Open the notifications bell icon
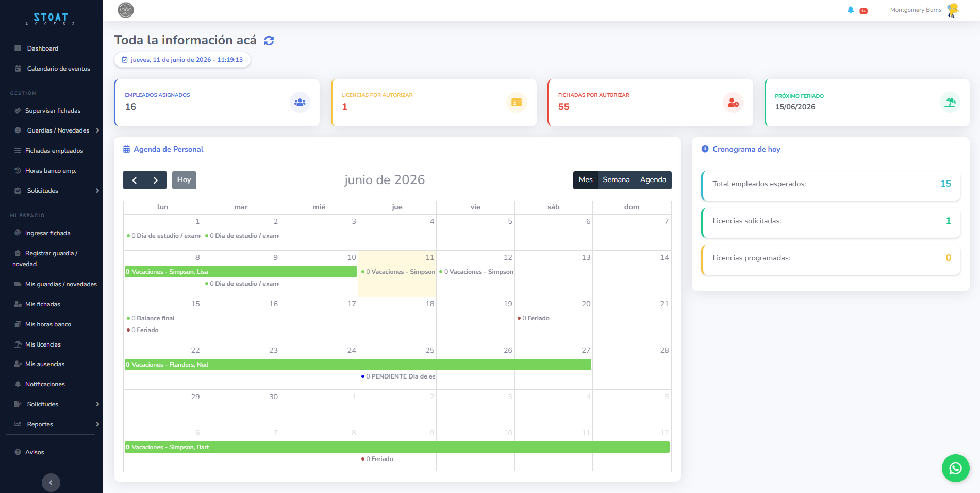The height and width of the screenshot is (493, 980). click(851, 10)
